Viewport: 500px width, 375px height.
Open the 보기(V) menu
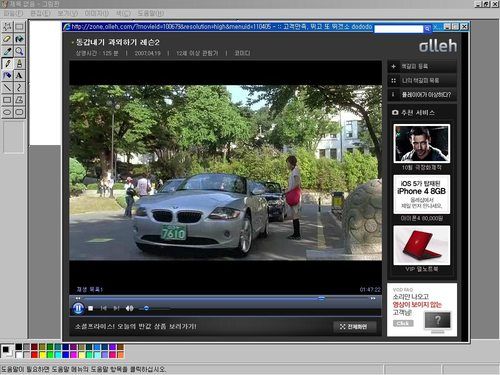coord(67,13)
